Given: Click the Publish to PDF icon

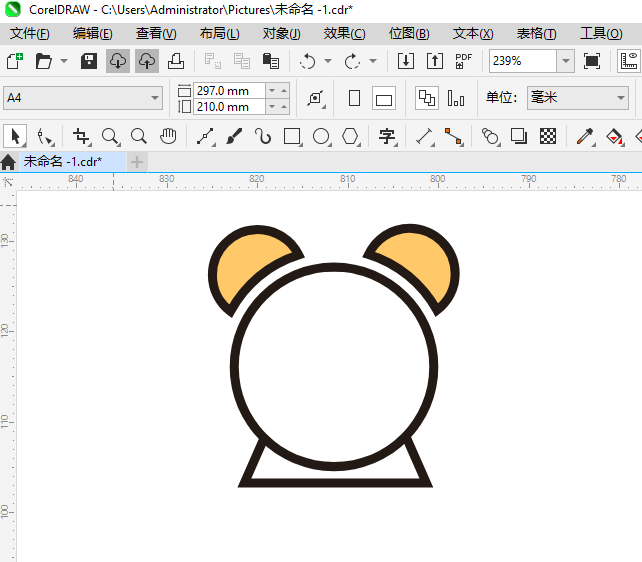Looking at the screenshot, I should click(463, 61).
